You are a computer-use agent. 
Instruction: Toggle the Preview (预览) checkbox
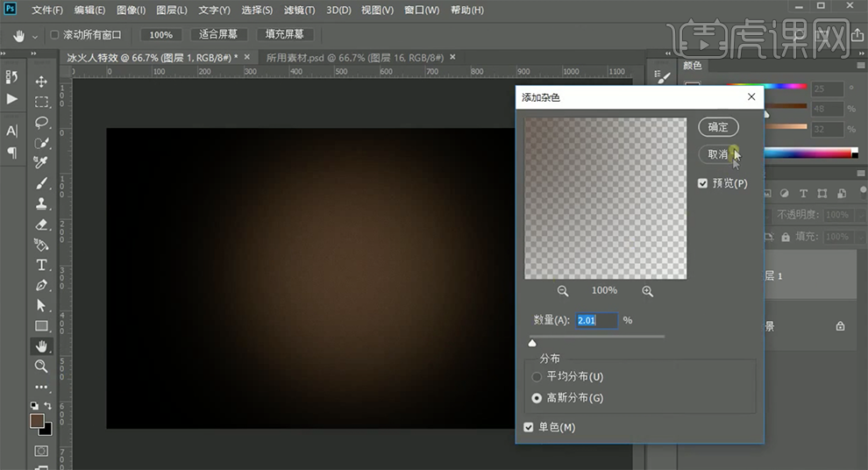pos(702,183)
